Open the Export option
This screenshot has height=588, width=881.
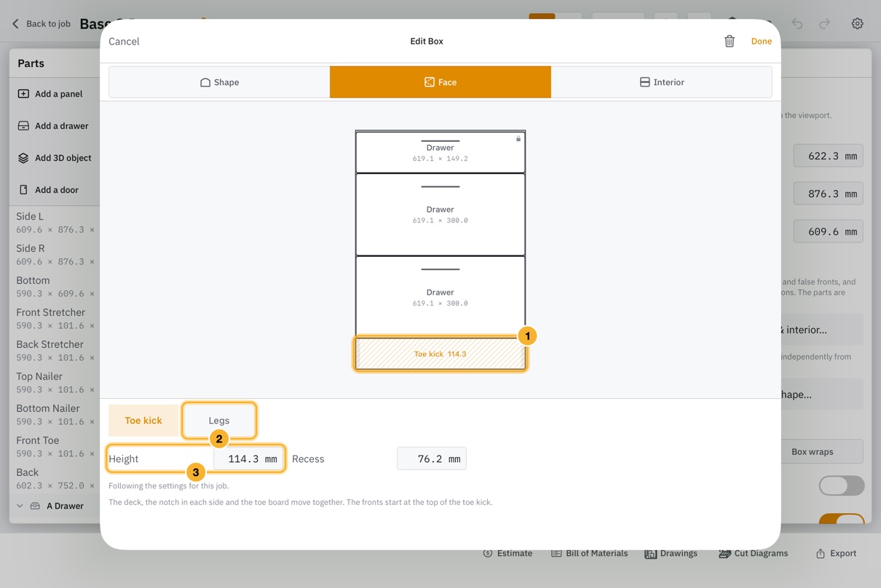coord(836,553)
